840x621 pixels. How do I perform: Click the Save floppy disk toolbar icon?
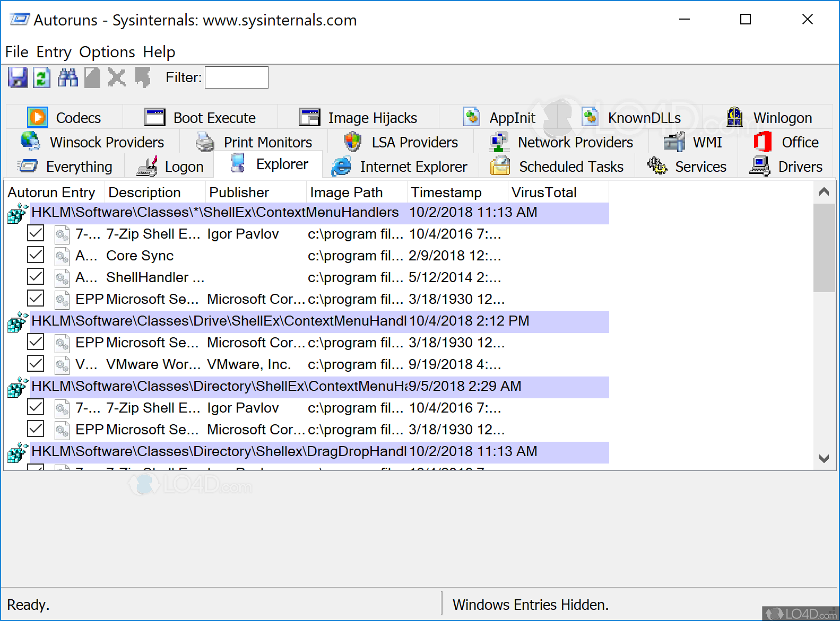tap(18, 77)
